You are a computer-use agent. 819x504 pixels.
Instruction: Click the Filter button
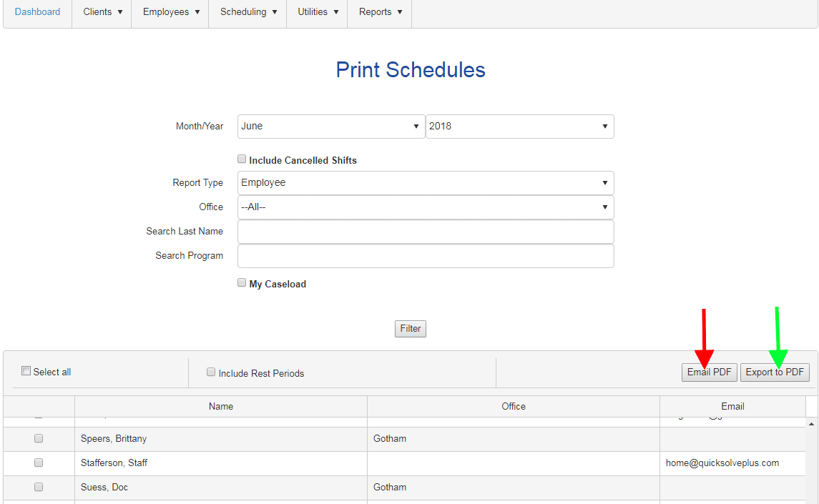point(410,328)
